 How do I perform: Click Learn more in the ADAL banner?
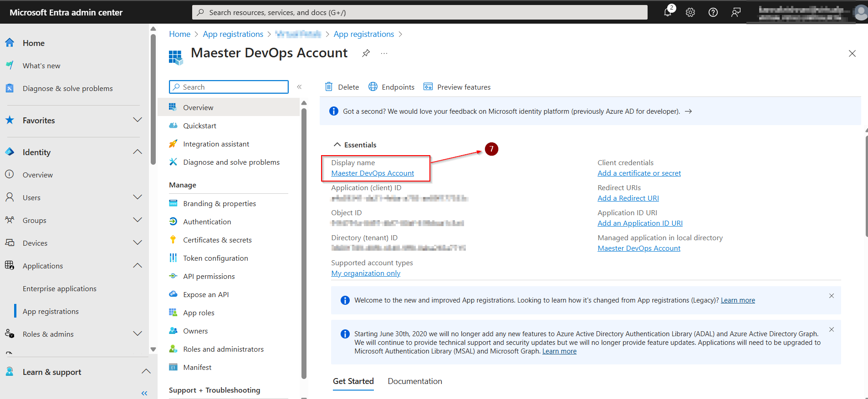tap(559, 351)
